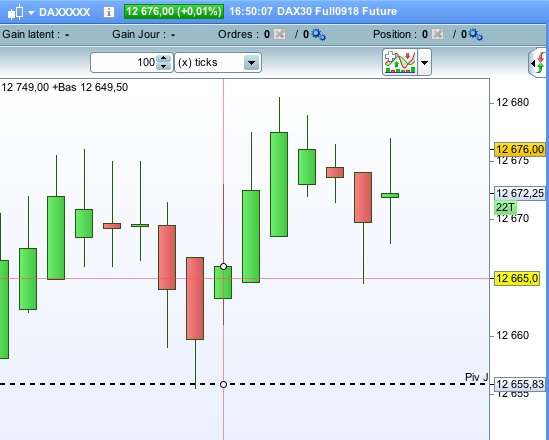Increase tick count with up stepper arrow
The height and width of the screenshot is (440, 549).
(164, 58)
